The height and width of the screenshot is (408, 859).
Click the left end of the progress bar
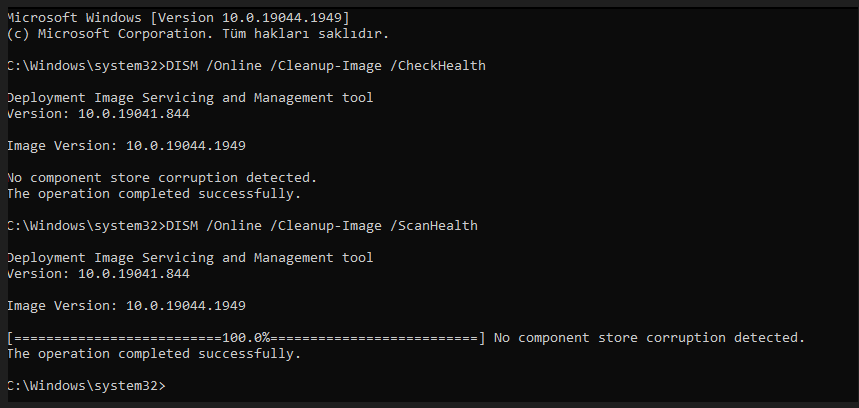click(x=12, y=337)
